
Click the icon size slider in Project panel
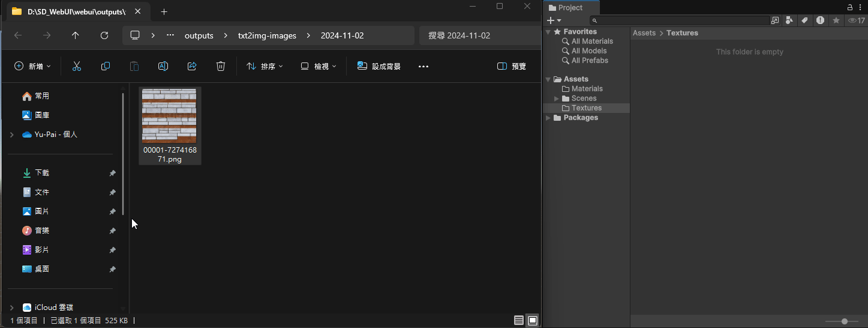coord(845,321)
